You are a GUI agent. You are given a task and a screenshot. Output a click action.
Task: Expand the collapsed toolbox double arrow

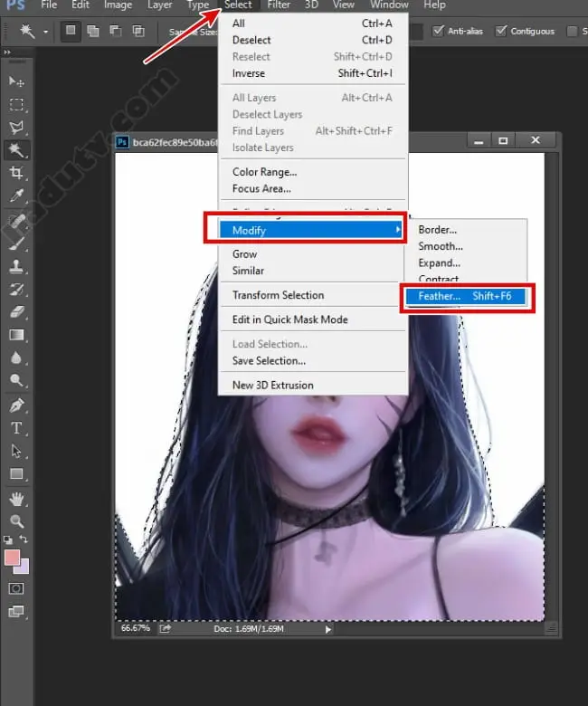coord(7,52)
